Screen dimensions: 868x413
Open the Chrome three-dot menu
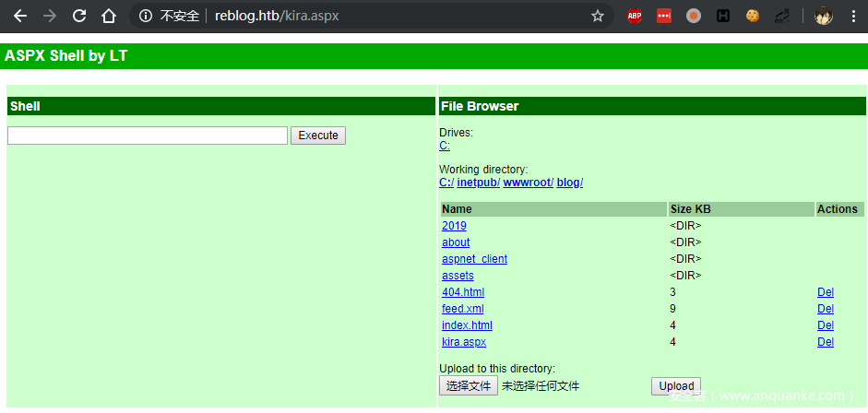tap(853, 16)
